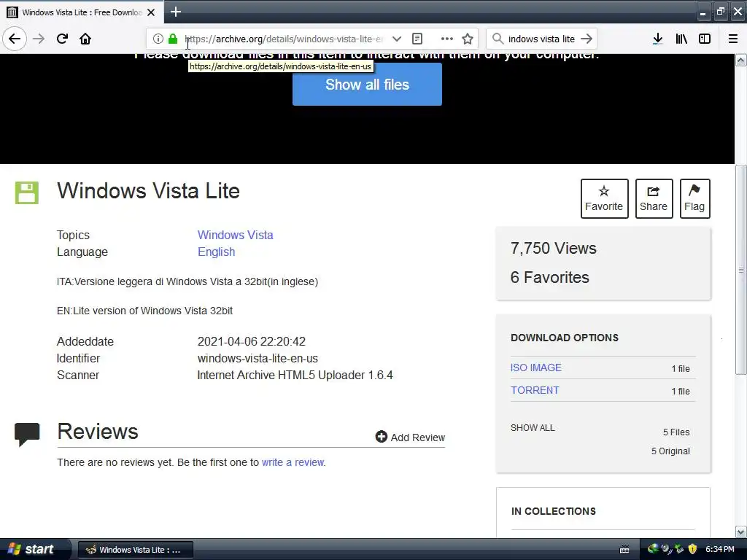Open the address bar history dropdown

tap(397, 39)
